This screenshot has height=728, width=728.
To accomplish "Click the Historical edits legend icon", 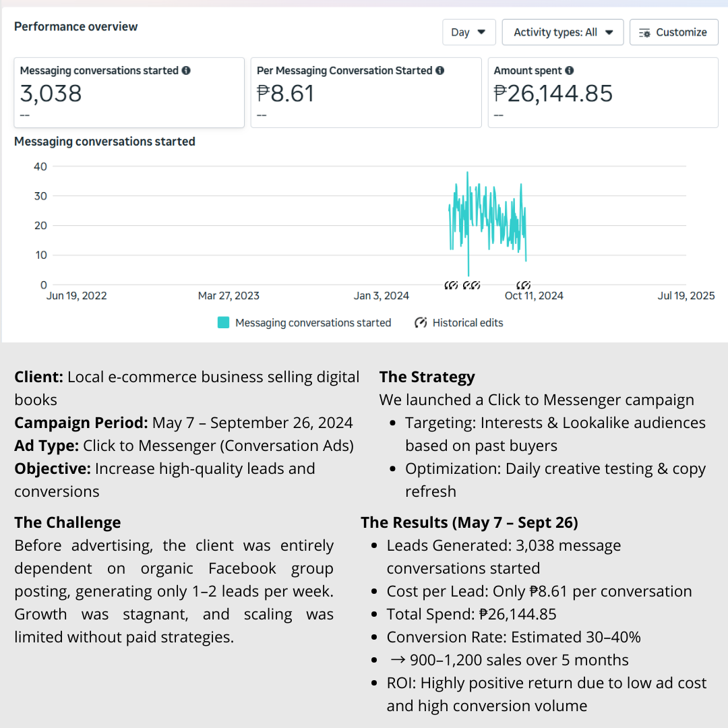I will coord(421,323).
